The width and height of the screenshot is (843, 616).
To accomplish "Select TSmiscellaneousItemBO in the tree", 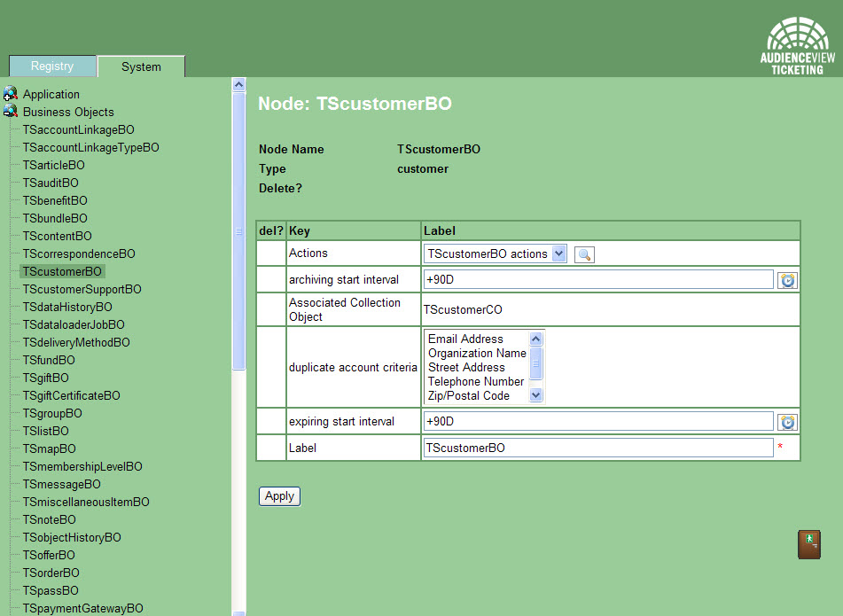I will [x=86, y=502].
